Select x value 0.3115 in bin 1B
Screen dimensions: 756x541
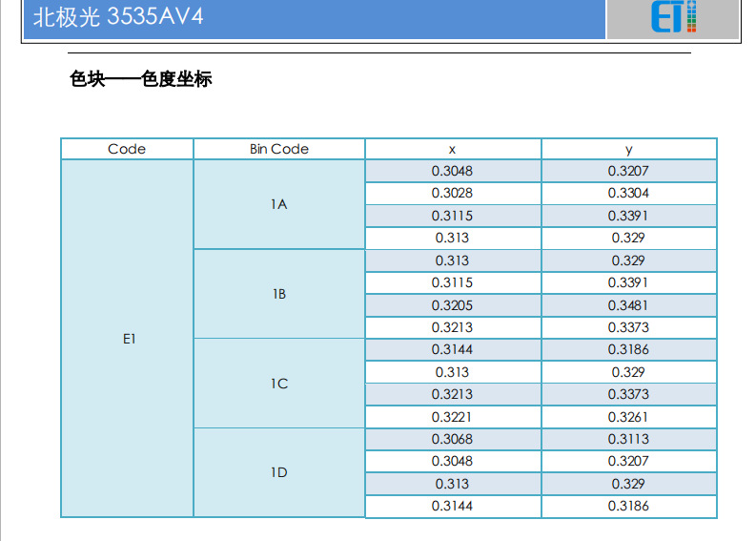452,282
